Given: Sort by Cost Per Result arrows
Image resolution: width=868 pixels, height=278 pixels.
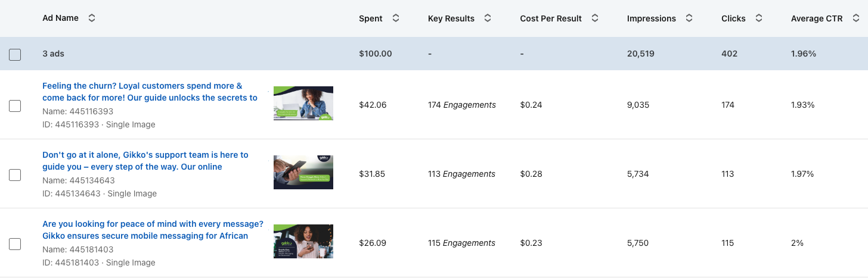Looking at the screenshot, I should tap(595, 18).
